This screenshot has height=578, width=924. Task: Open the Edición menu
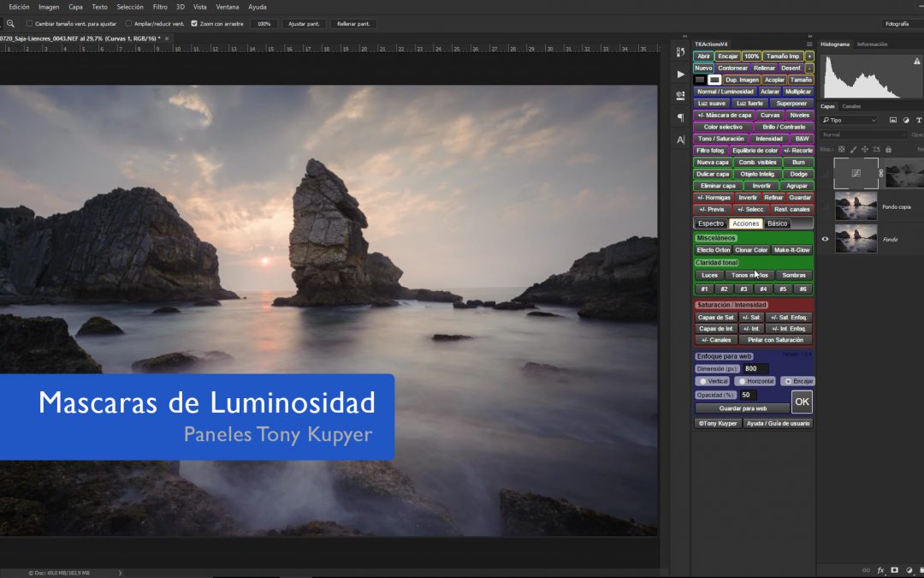point(19,7)
